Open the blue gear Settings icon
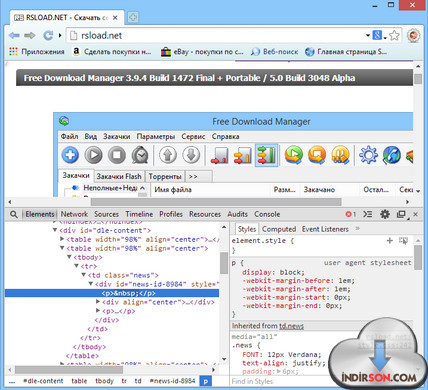Screen dimensions: 428x390 (x=369, y=155)
